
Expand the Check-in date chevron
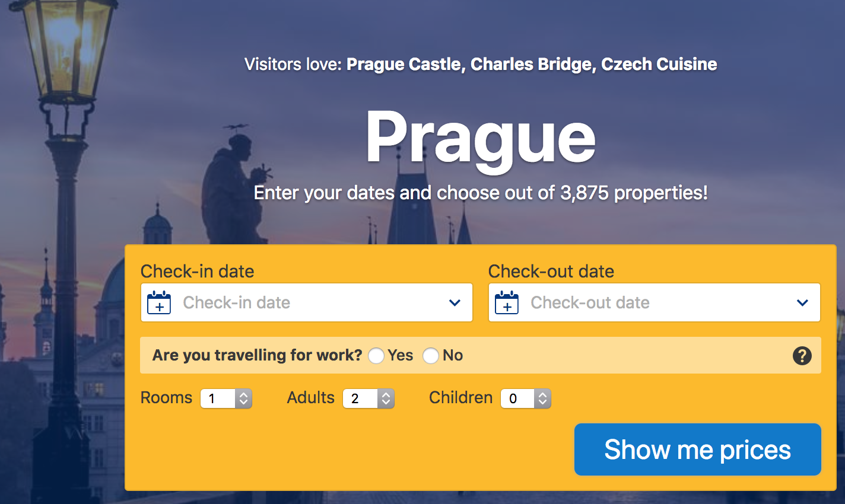click(455, 303)
